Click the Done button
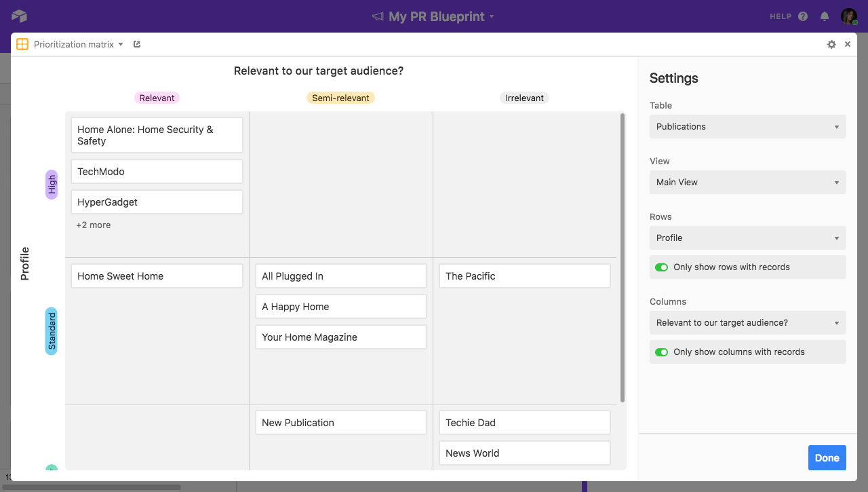 click(827, 458)
